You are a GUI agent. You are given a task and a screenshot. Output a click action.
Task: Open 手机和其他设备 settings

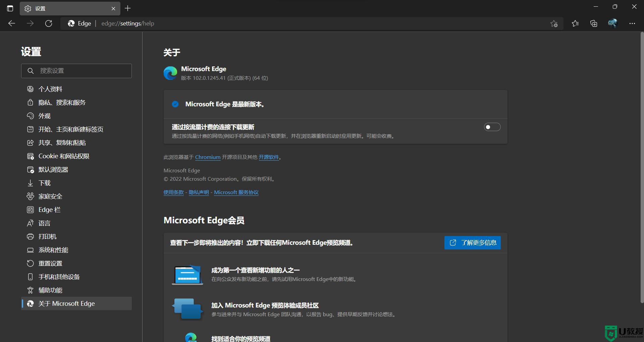pyautogui.click(x=76, y=277)
